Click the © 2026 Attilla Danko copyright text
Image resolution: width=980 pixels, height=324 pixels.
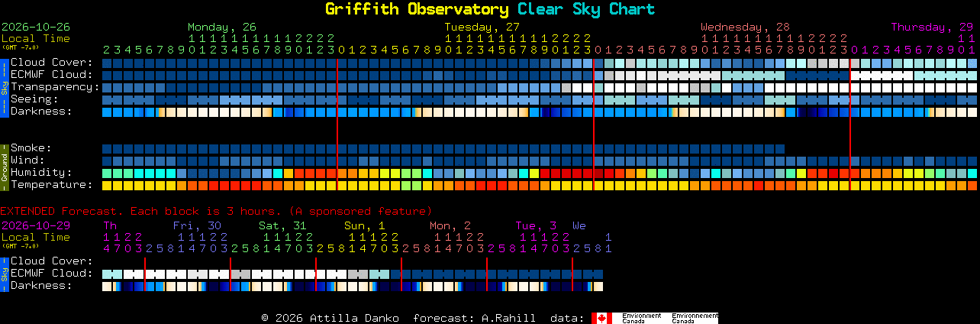coord(330,318)
